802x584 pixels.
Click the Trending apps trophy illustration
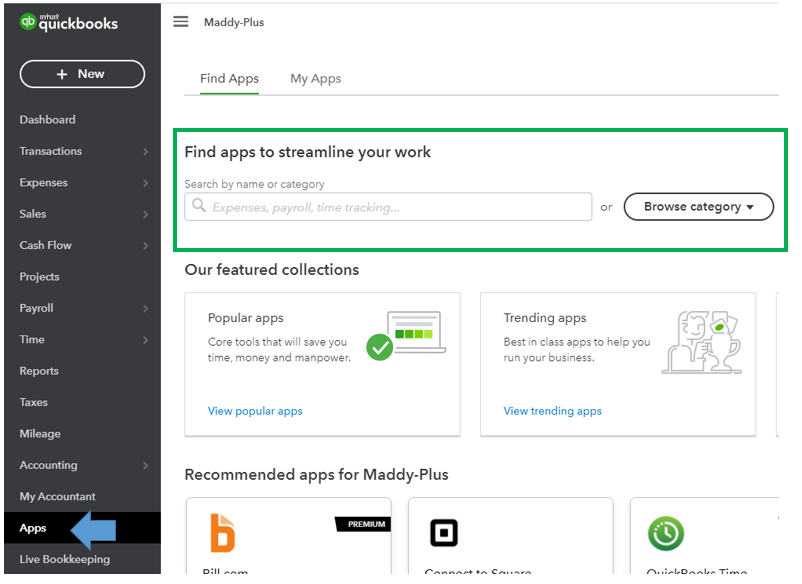pos(701,342)
